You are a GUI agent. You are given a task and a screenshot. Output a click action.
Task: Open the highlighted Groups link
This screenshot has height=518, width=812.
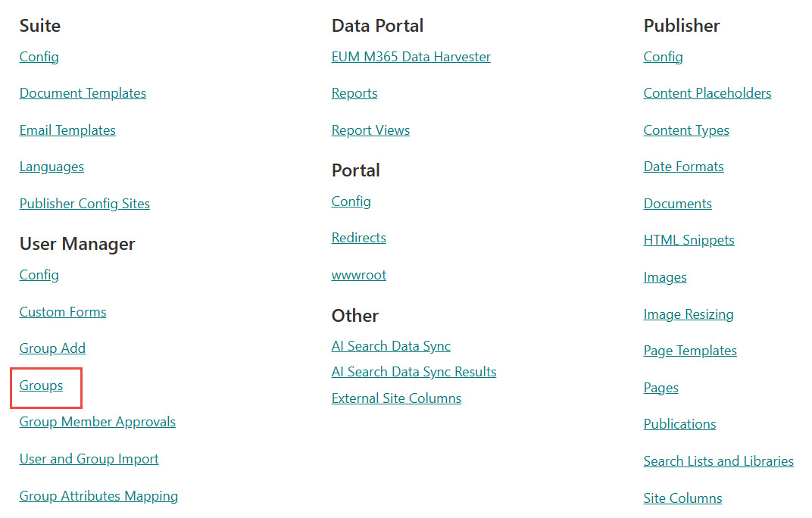(41, 385)
